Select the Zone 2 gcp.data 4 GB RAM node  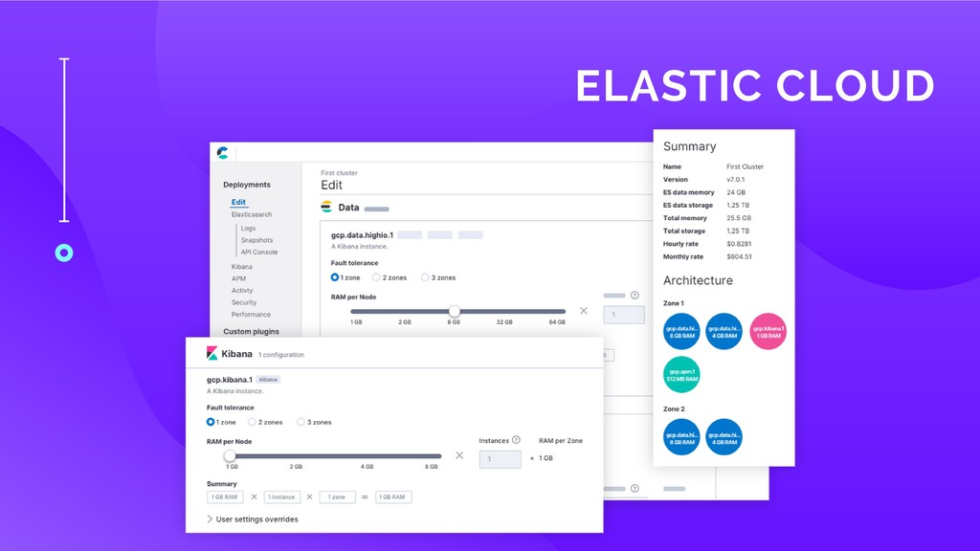coord(724,437)
